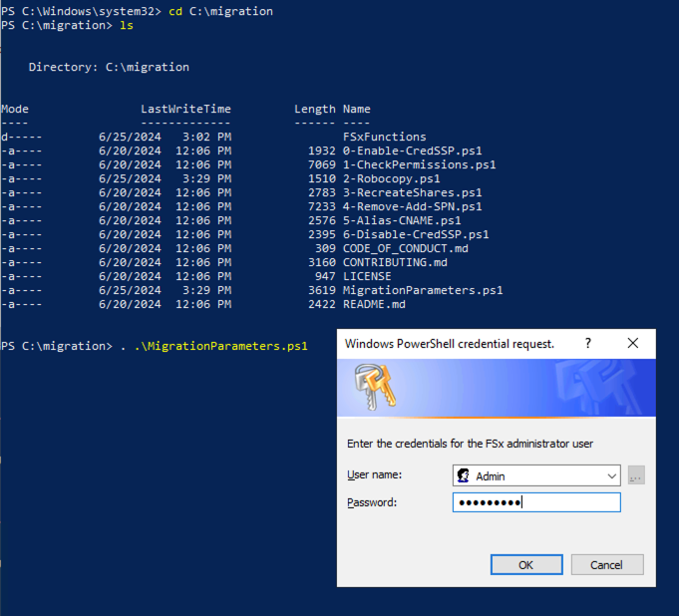Click the 'Directory: C:\migration' line
Screen dimensions: 679x616
coord(109,67)
